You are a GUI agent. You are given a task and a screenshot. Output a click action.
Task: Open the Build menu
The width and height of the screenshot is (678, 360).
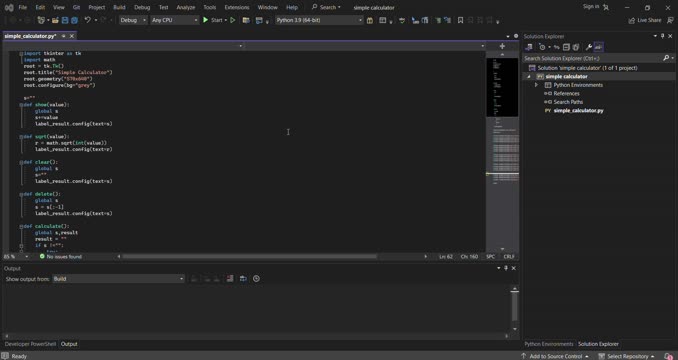click(119, 7)
